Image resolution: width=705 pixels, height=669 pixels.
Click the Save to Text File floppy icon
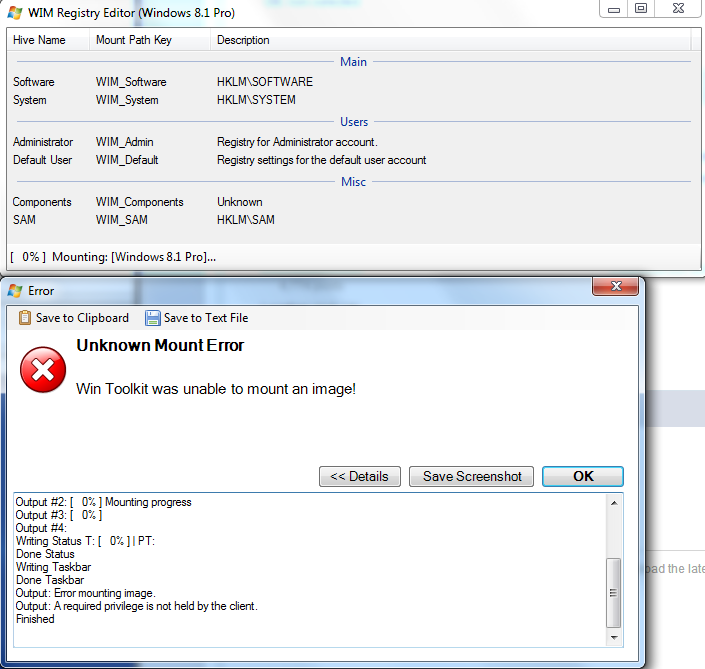[x=152, y=318]
